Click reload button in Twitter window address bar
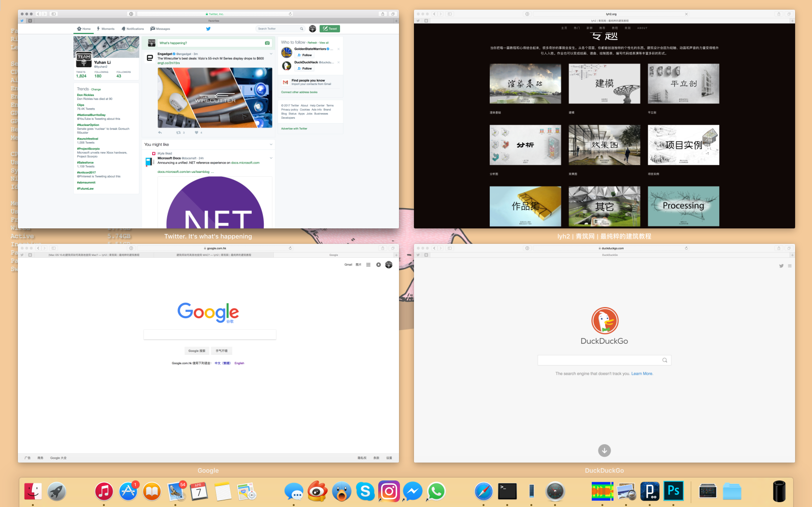 pos(290,14)
